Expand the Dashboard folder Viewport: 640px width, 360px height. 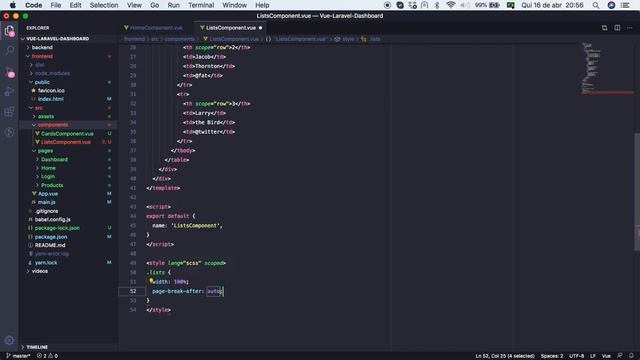coord(54,159)
